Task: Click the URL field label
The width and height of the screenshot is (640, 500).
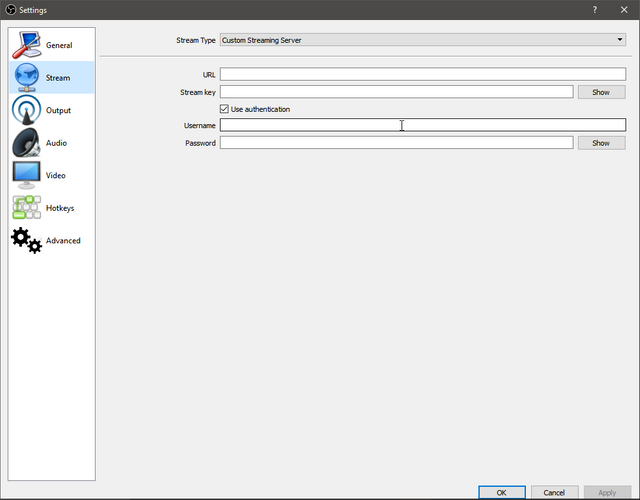Action: coord(209,75)
